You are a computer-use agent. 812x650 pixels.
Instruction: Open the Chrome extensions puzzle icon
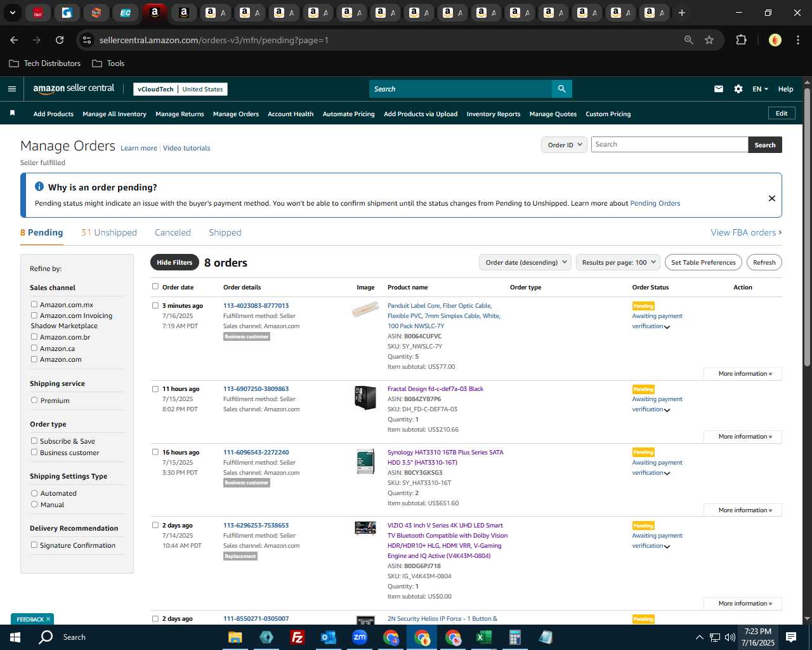pyautogui.click(x=741, y=40)
